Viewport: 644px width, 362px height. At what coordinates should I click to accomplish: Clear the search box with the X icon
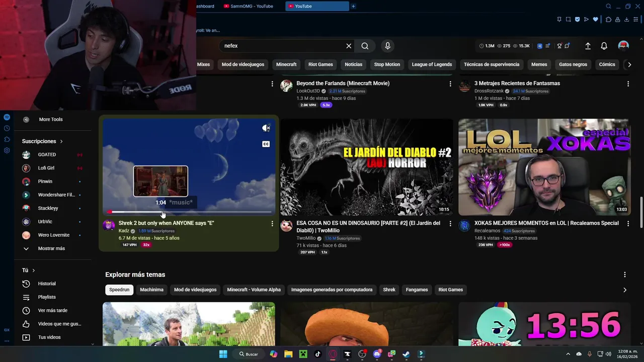click(x=349, y=46)
